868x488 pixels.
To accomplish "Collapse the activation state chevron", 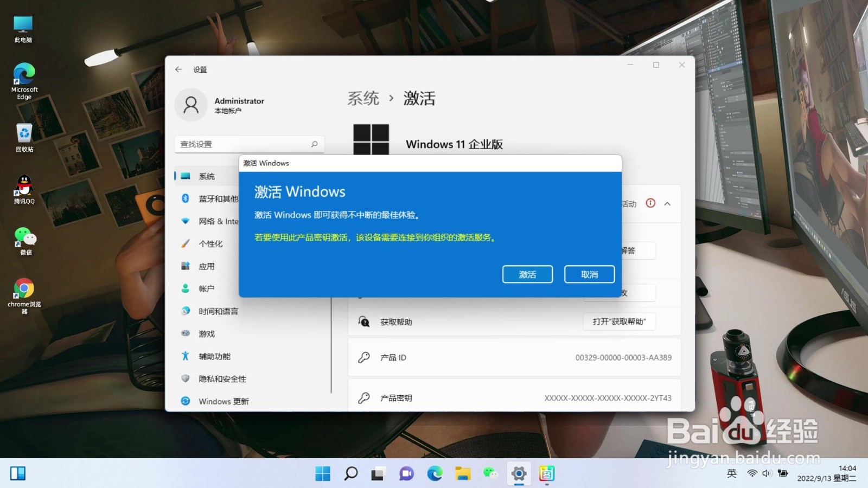I will tap(667, 204).
